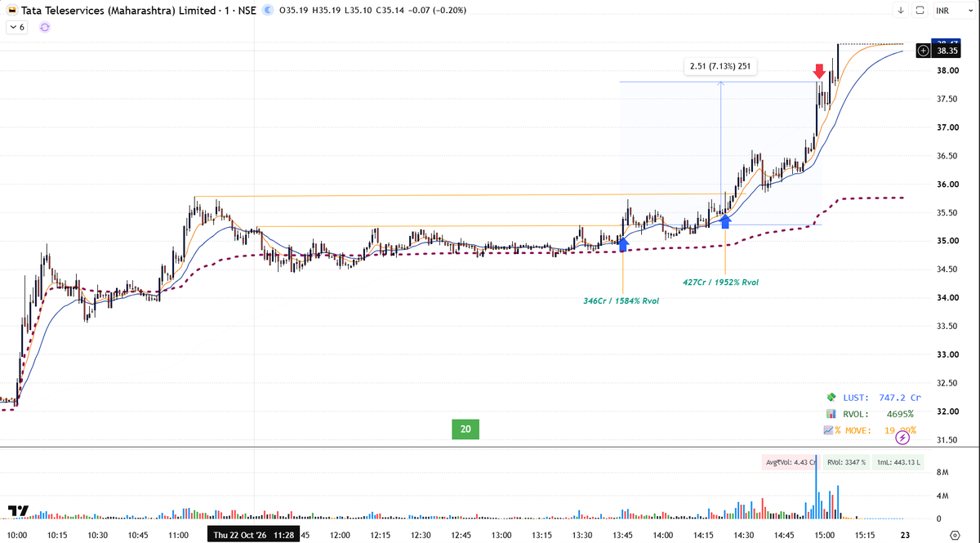Click the money-stack icon beside LUST
The height and width of the screenshot is (543, 980).
pyautogui.click(x=831, y=397)
